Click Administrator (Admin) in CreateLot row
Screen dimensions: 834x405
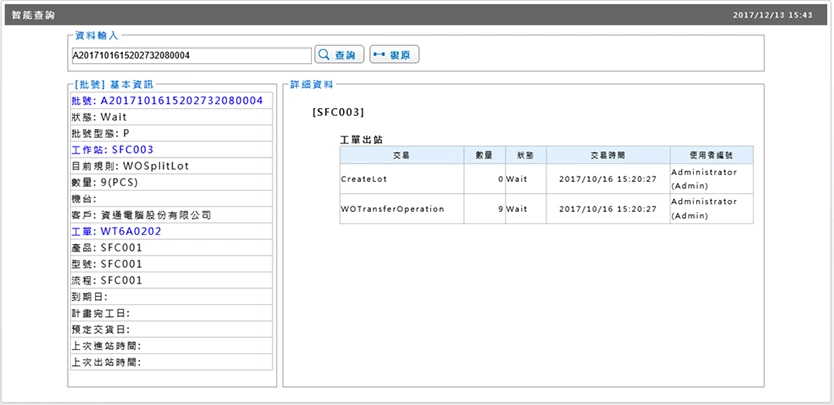click(712, 179)
